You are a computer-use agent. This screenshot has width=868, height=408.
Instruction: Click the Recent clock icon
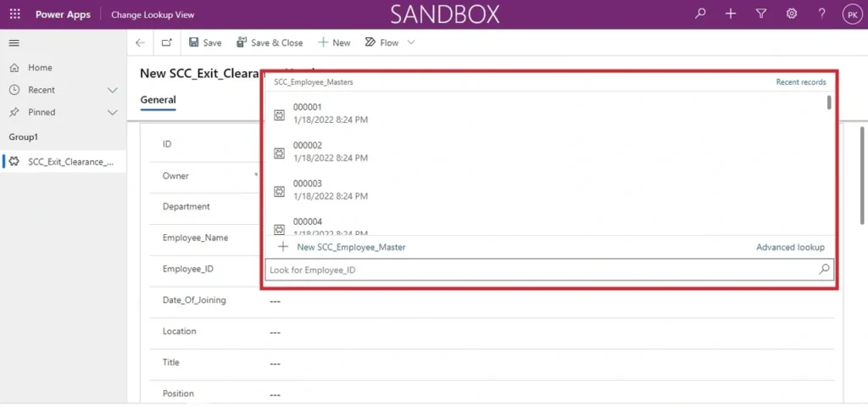tap(15, 90)
